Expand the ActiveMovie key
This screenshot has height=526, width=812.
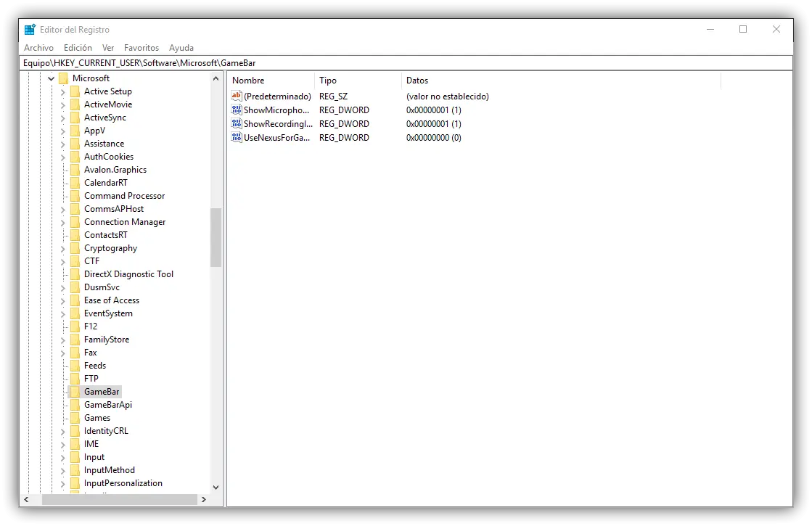pyautogui.click(x=62, y=104)
